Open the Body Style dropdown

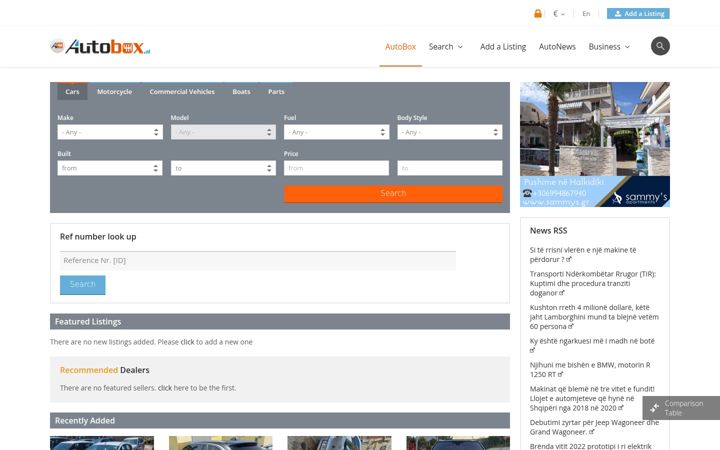tap(450, 132)
